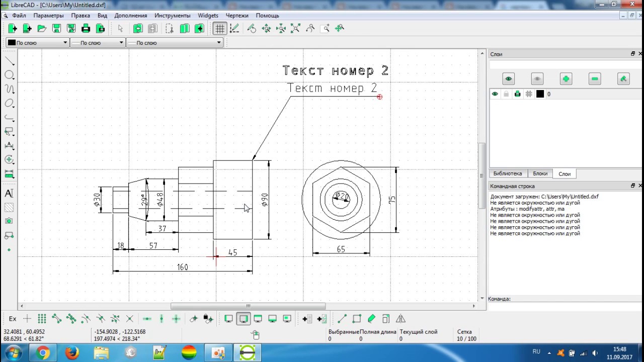Click the Insert Image camera icon
Screen dimensions: 644x362
(x=9, y=221)
